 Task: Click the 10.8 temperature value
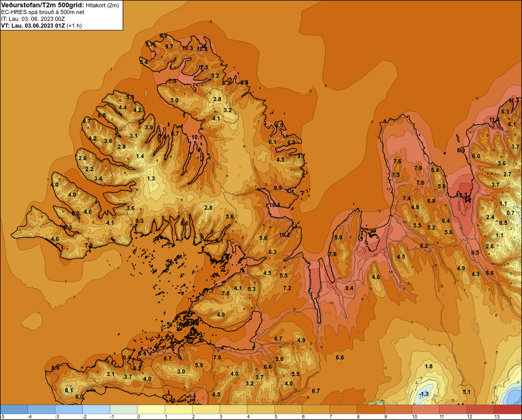[x=202, y=49]
